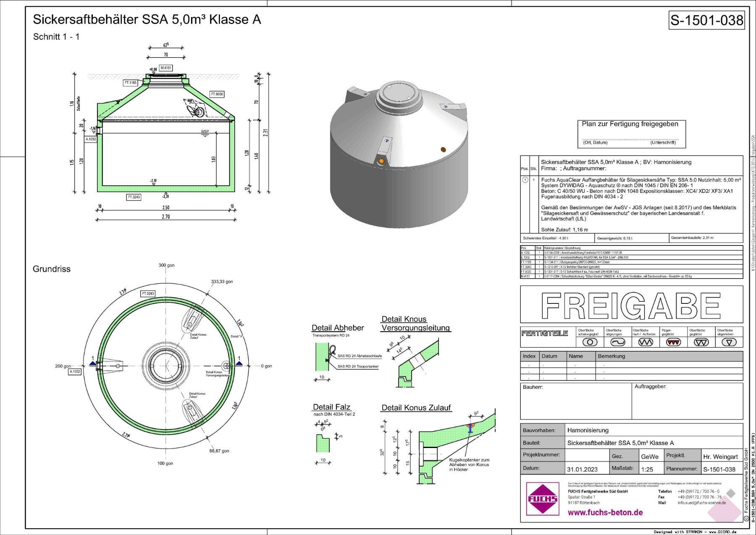Image resolution: width=756 pixels, height=535 pixels.
Task: Click the Bemerkung column header
Action: point(612,356)
